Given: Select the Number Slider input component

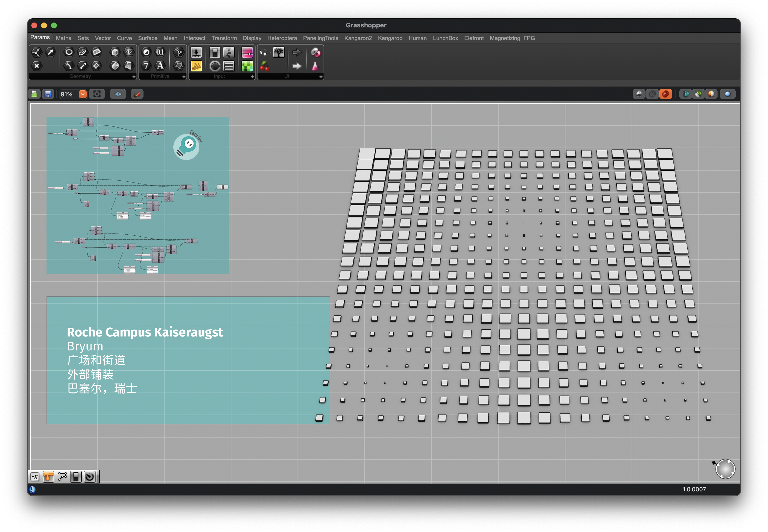Looking at the screenshot, I should point(196,52).
